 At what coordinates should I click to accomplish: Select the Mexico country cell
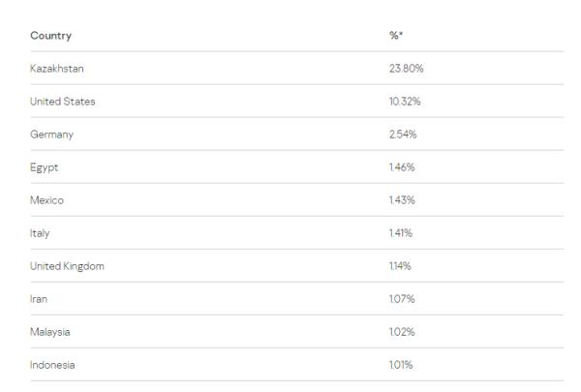coord(47,200)
